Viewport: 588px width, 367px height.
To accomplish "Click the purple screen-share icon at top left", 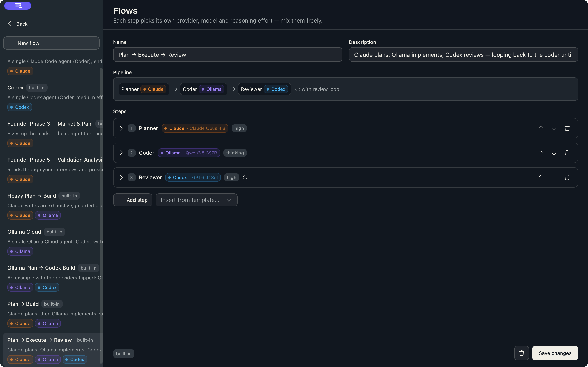I will pyautogui.click(x=18, y=6).
